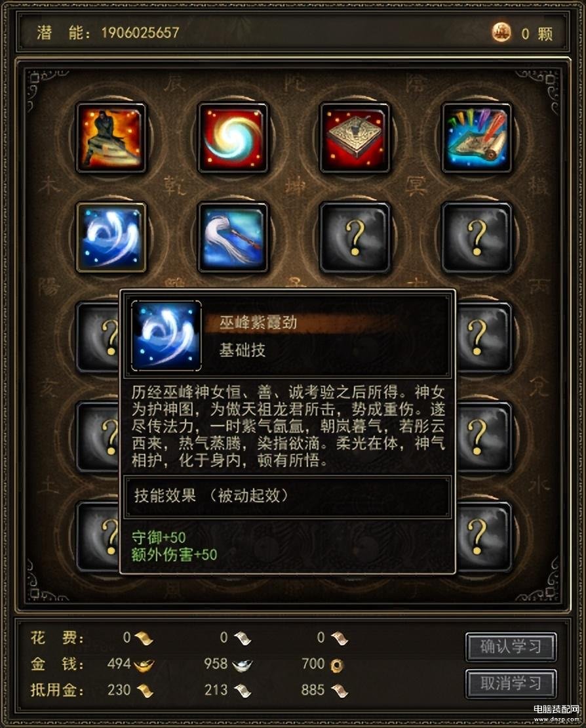
Task: Click the white whisk on blue skill icon
Action: point(233,237)
